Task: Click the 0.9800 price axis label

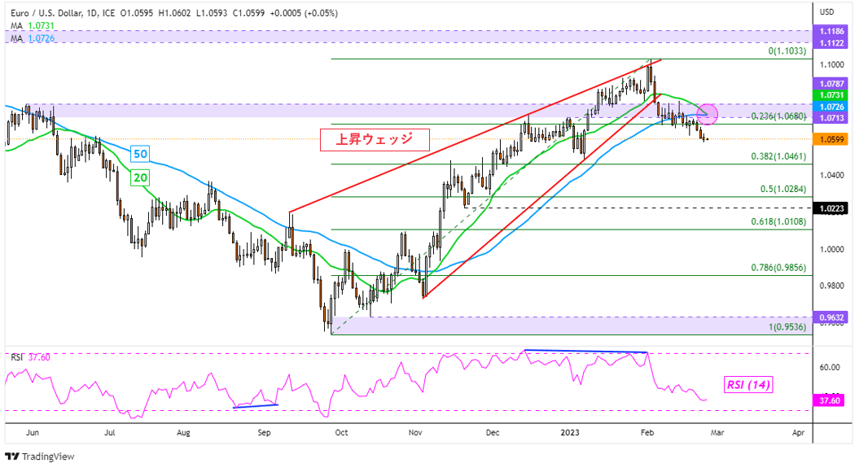Action: 831,286
